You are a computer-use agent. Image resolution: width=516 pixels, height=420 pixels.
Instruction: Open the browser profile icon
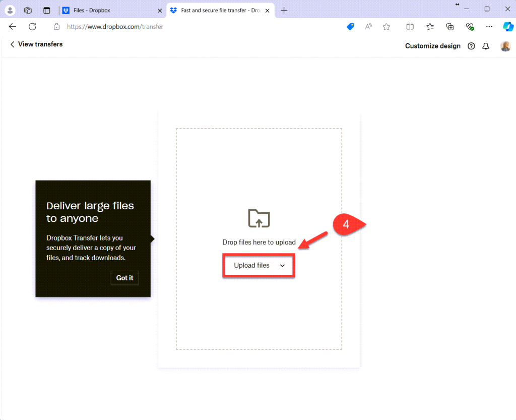coord(10,10)
